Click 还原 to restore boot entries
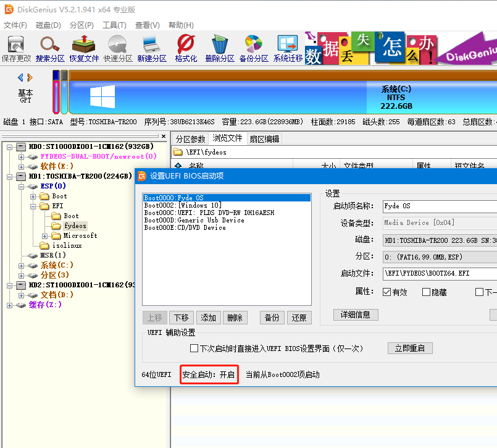This screenshot has height=448, width=497. click(x=299, y=318)
